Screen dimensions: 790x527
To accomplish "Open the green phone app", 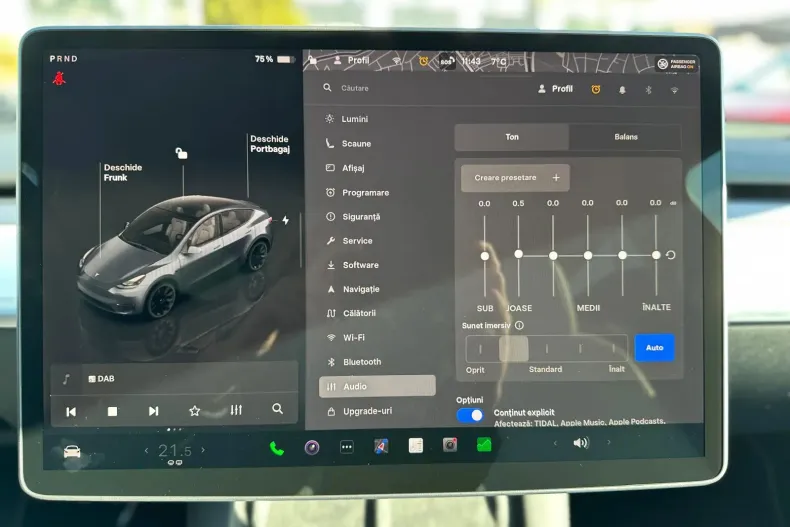I will (277, 448).
